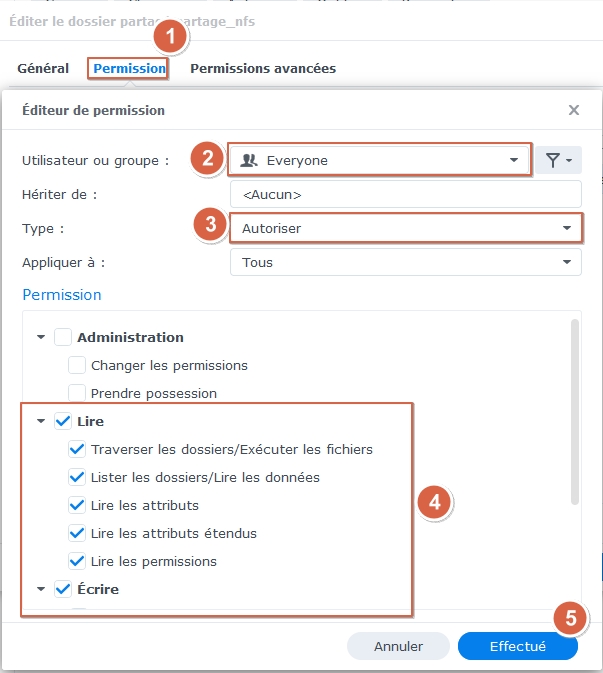603x673 pixels.
Task: Click the filter funnel icon button
Action: [558, 160]
